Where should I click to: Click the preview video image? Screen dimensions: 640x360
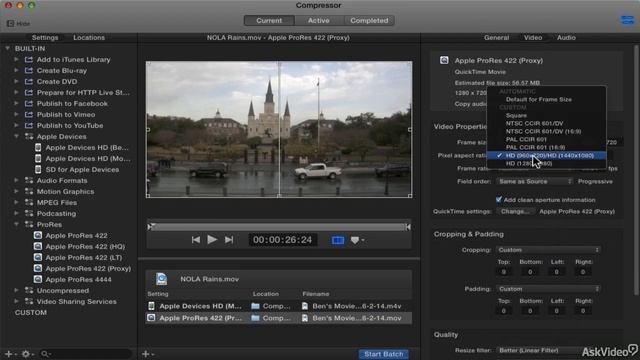coord(279,129)
